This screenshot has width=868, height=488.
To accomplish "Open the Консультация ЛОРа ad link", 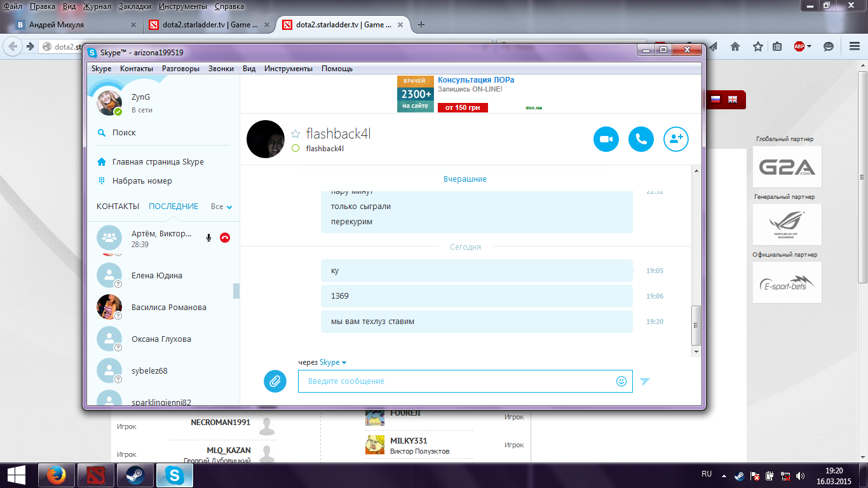I will (476, 80).
